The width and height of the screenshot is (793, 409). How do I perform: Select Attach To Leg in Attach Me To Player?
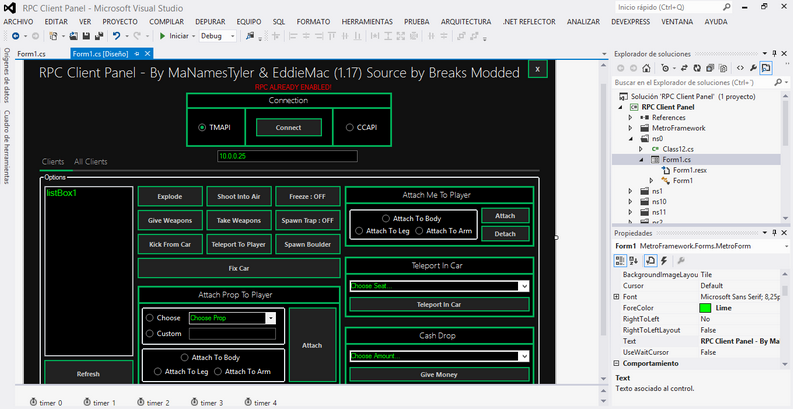coord(359,231)
